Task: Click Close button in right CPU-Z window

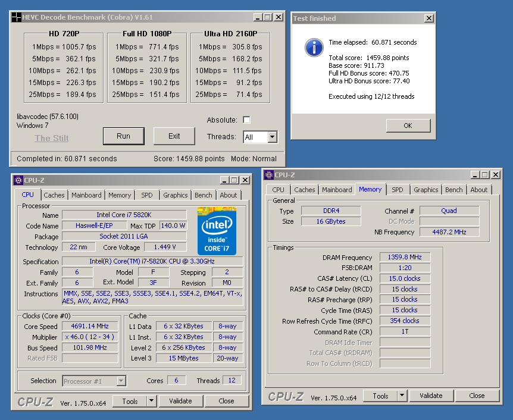Action: [477, 396]
